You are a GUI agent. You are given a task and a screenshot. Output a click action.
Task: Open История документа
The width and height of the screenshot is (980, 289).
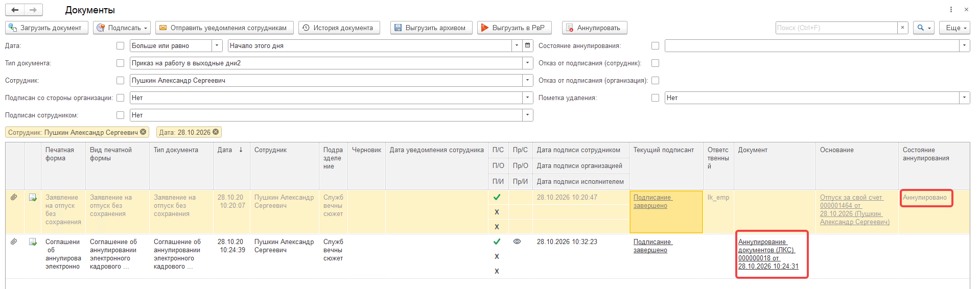[x=339, y=28]
